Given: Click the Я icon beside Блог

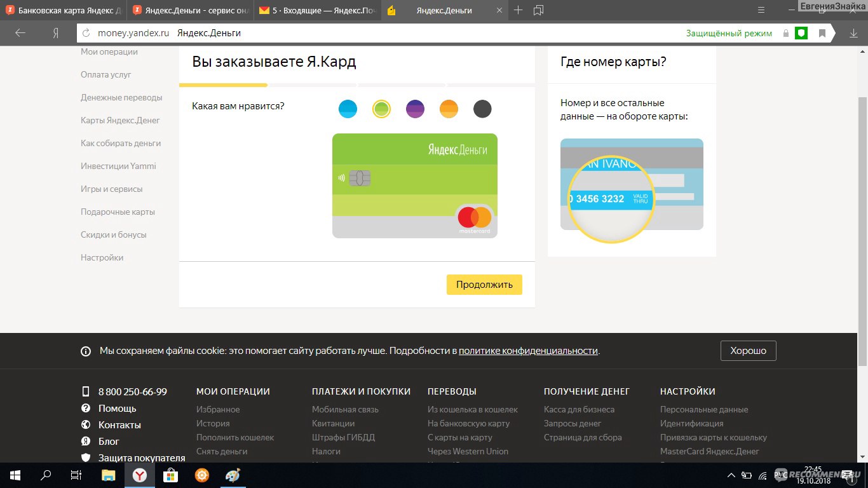Looking at the screenshot, I should 86,441.
